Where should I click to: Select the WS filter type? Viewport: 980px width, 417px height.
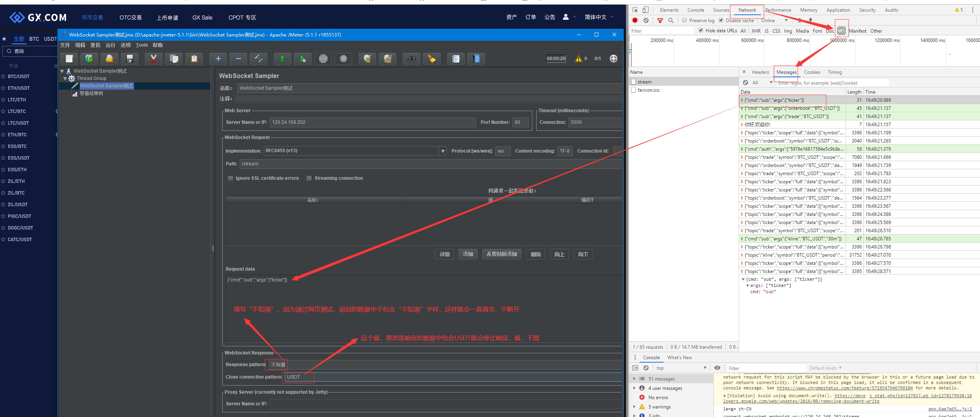click(x=841, y=31)
